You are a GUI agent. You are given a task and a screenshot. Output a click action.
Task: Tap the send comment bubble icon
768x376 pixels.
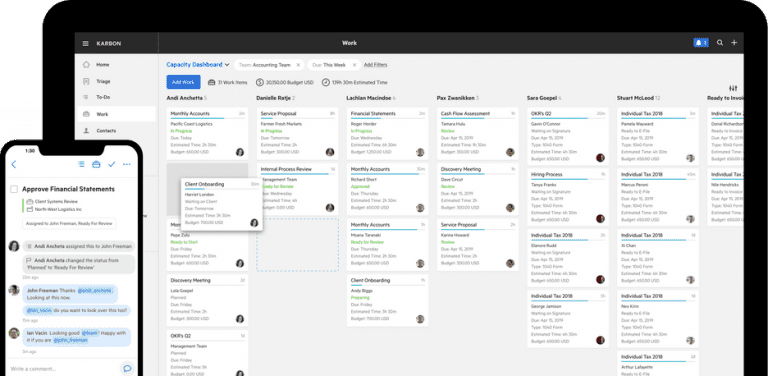[127, 368]
